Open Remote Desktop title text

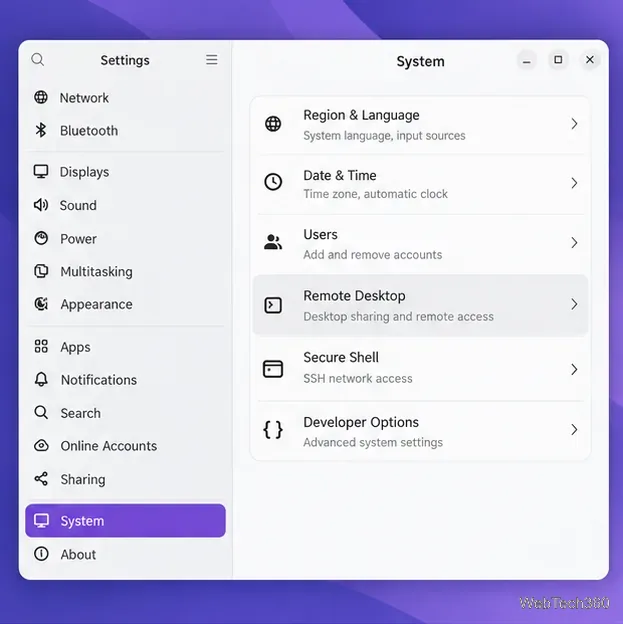354,296
